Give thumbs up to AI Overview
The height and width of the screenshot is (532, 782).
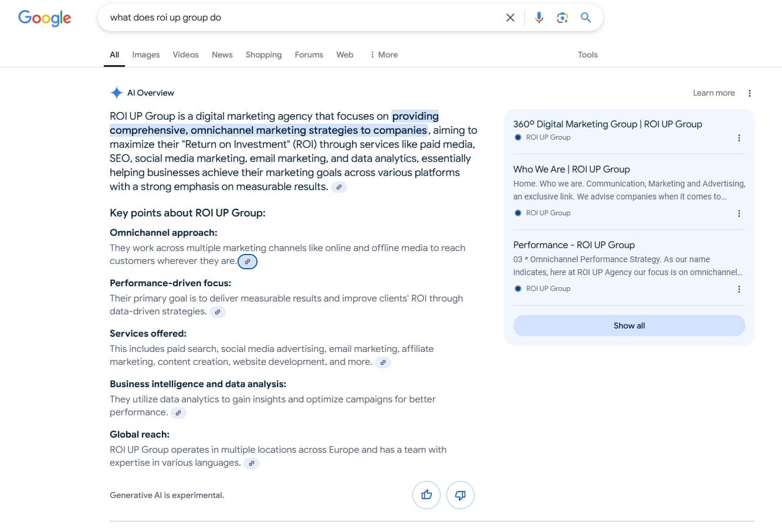[x=426, y=495]
